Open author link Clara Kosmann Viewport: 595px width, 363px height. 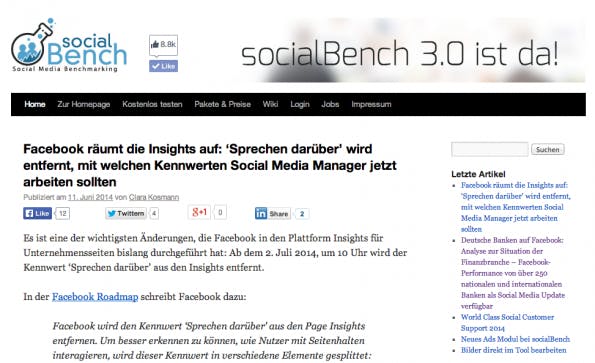tap(154, 197)
